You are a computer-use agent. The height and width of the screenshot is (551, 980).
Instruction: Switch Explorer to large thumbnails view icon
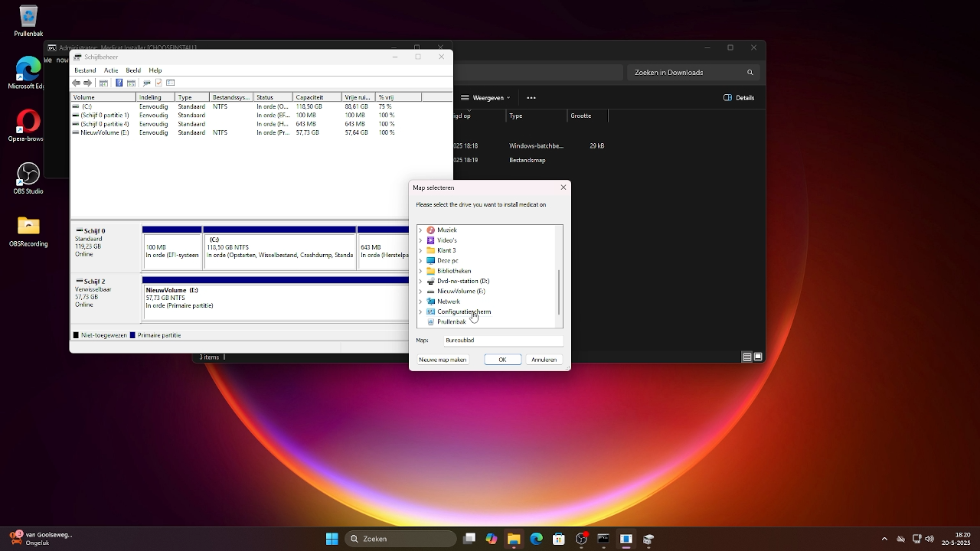(x=758, y=357)
